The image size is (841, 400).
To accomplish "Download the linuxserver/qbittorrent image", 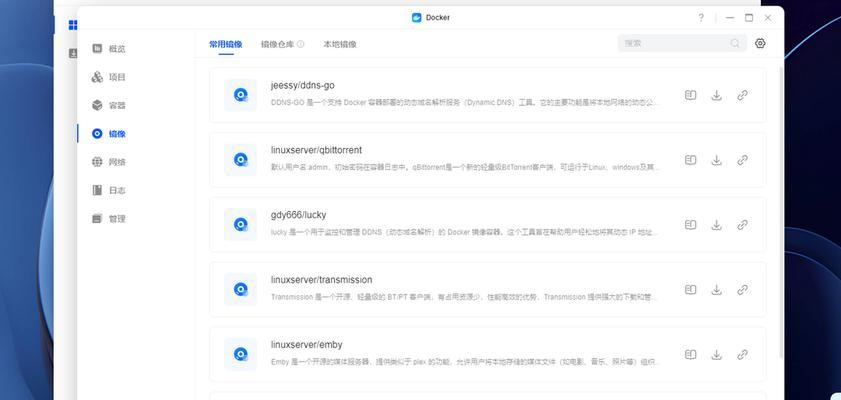I will click(716, 160).
